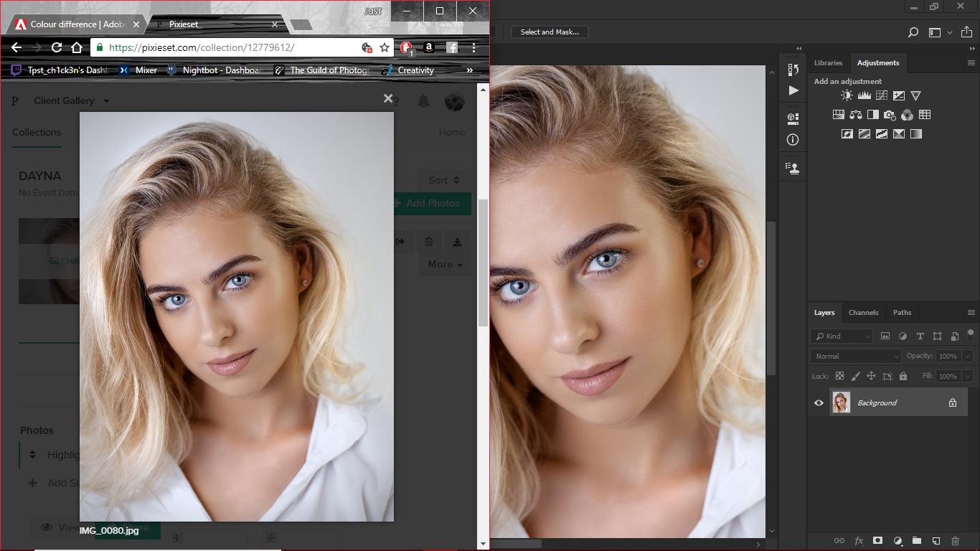Image resolution: width=980 pixels, height=551 pixels.
Task: Switch to the Channels tab
Action: tap(863, 312)
